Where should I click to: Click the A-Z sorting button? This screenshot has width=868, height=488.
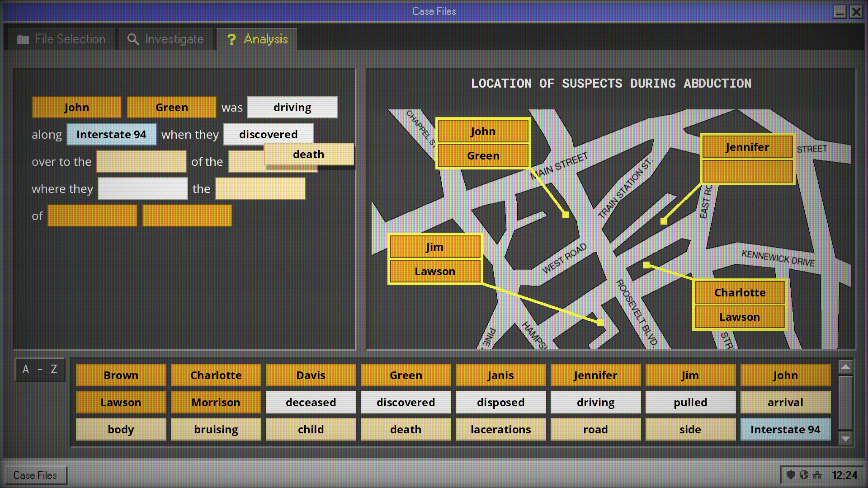click(40, 370)
